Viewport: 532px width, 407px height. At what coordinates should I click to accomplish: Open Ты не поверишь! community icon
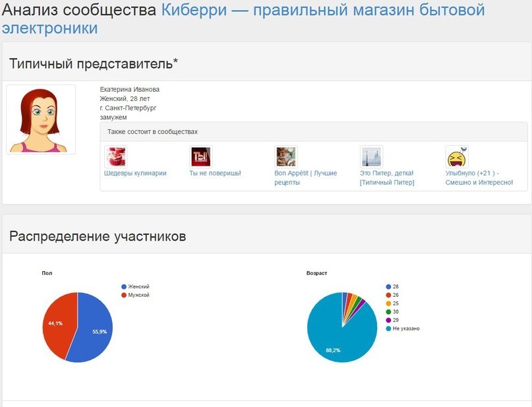[201, 156]
